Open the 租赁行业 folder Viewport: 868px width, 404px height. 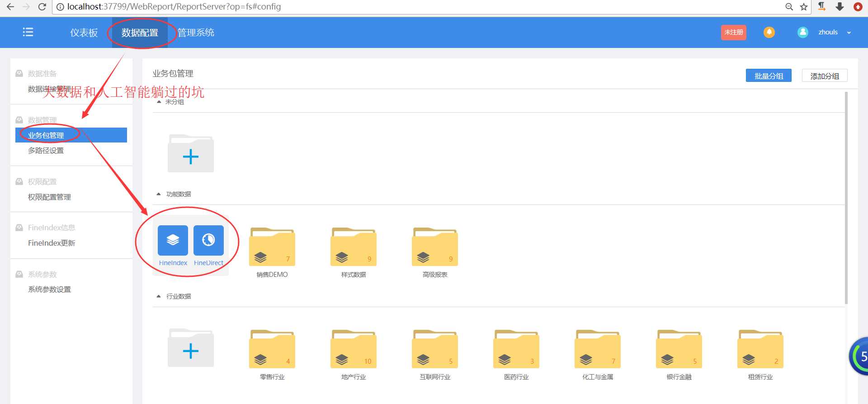point(760,349)
